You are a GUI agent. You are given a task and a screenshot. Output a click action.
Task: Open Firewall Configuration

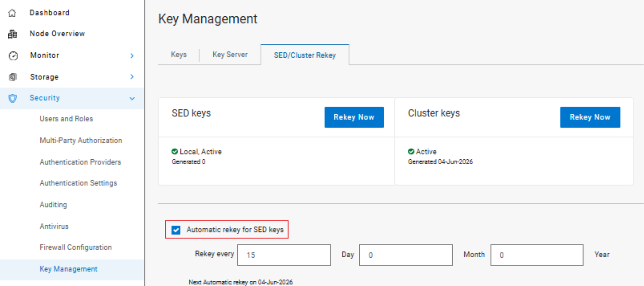(76, 247)
